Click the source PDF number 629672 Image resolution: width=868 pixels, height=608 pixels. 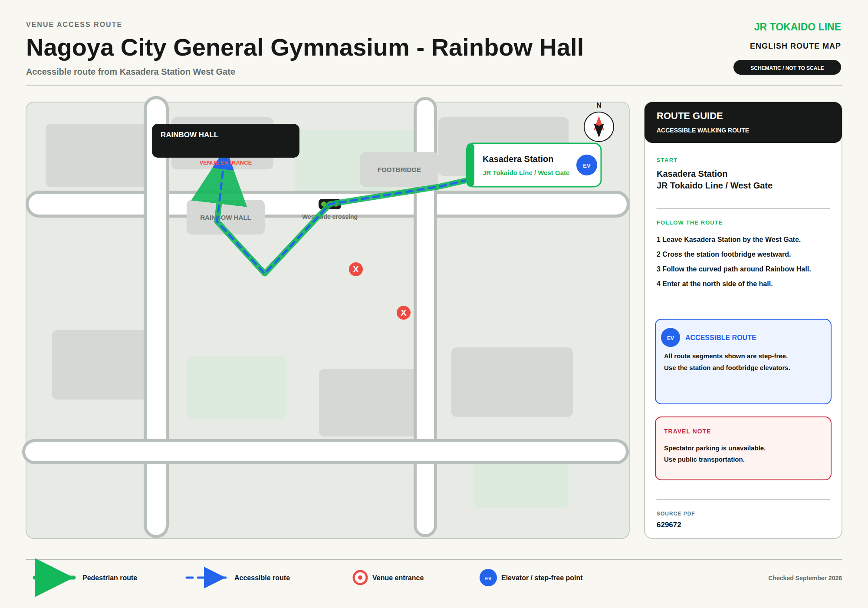(669, 525)
